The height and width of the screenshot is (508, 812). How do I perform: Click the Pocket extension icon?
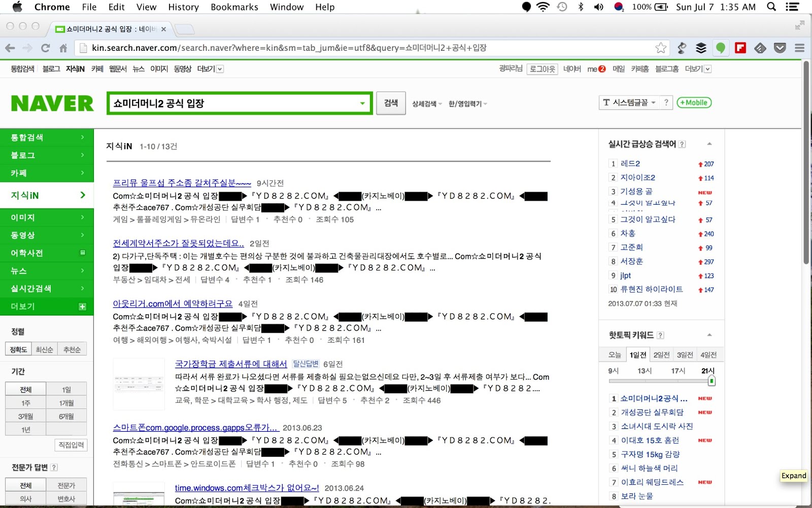780,48
